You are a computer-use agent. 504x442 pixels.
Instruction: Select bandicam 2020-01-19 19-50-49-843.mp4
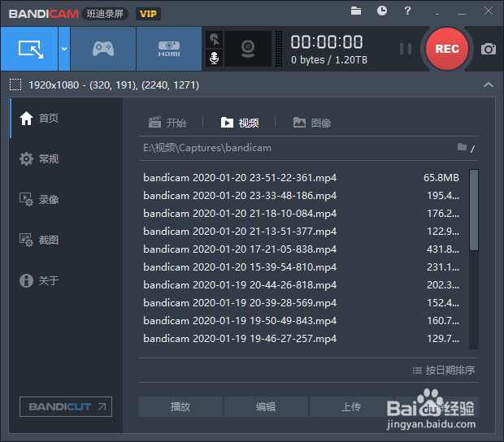[301, 321]
